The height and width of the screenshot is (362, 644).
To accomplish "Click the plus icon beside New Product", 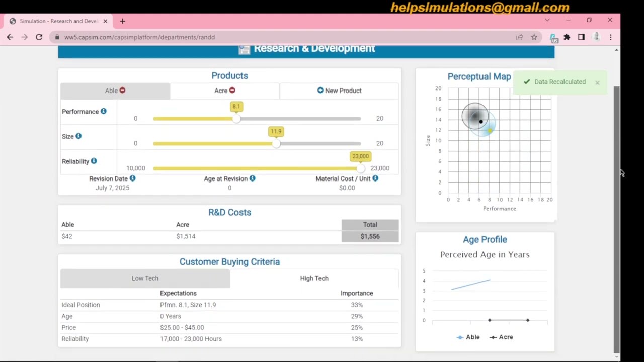I will point(320,90).
